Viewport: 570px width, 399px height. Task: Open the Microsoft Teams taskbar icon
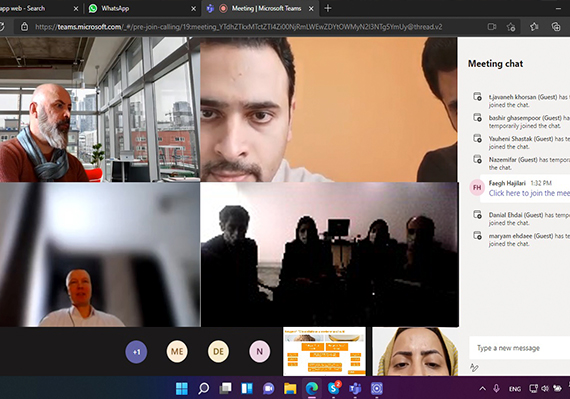tap(355, 388)
